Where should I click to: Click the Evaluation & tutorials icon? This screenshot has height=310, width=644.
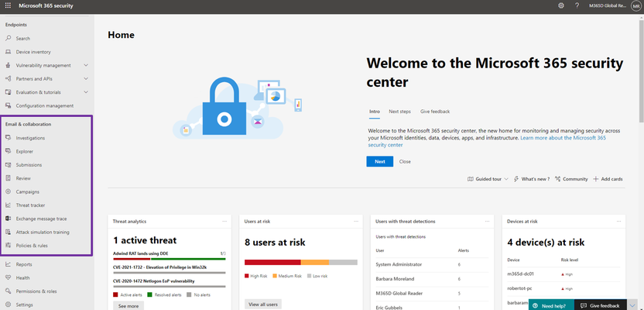[x=9, y=92]
